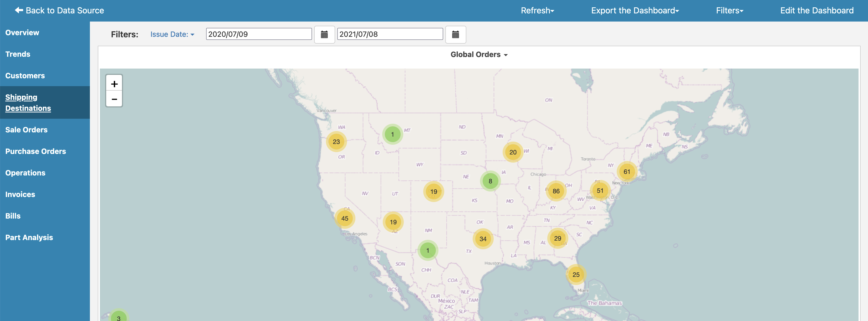Click the start date input field
868x321 pixels.
tap(259, 34)
